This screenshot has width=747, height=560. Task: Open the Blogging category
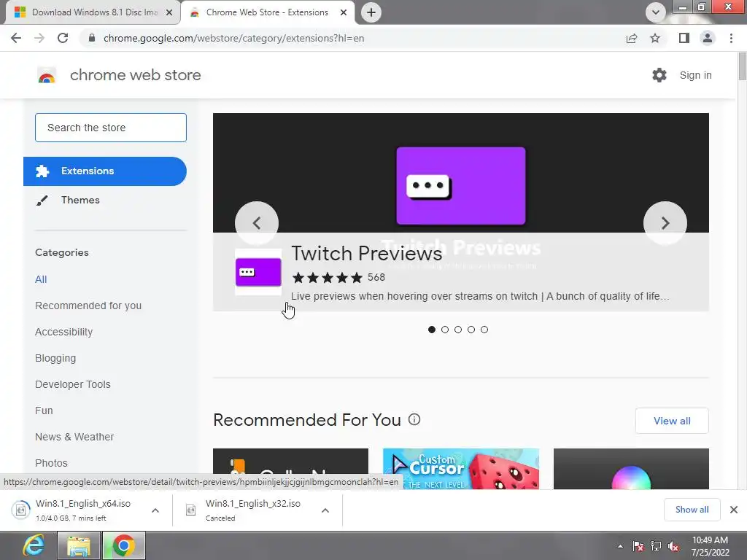pyautogui.click(x=55, y=358)
